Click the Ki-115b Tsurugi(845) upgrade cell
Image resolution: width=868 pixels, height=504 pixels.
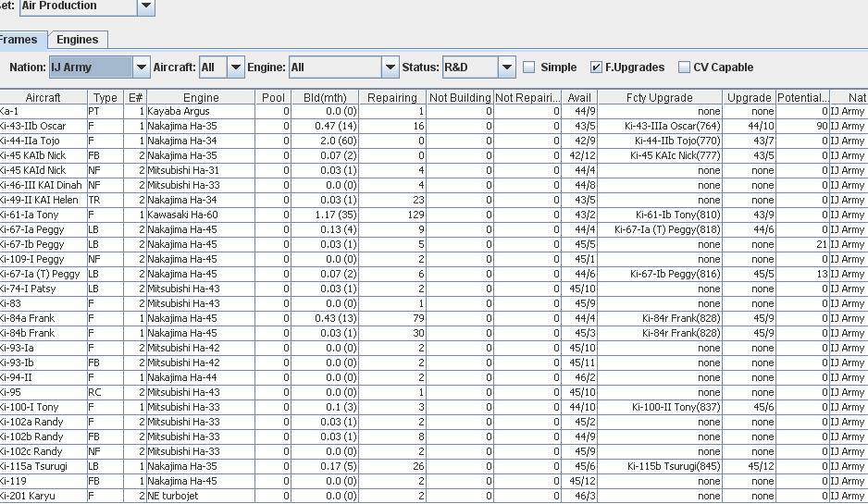[x=659, y=466]
